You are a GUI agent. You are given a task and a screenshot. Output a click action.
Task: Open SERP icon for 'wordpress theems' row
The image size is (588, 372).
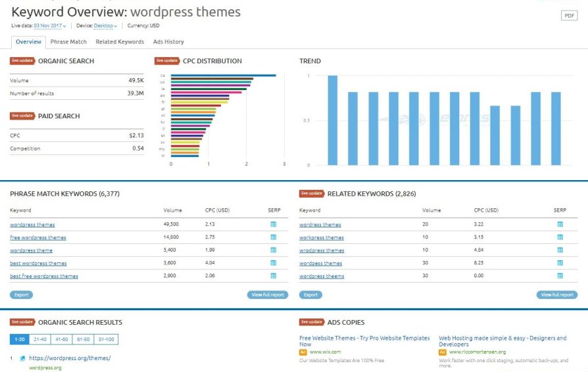[560, 276]
